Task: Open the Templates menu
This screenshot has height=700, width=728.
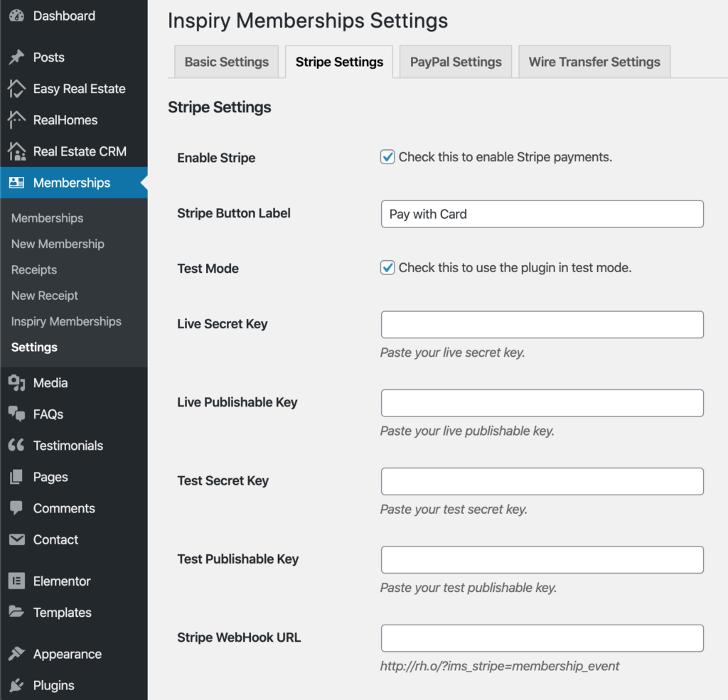Action: pos(74,612)
